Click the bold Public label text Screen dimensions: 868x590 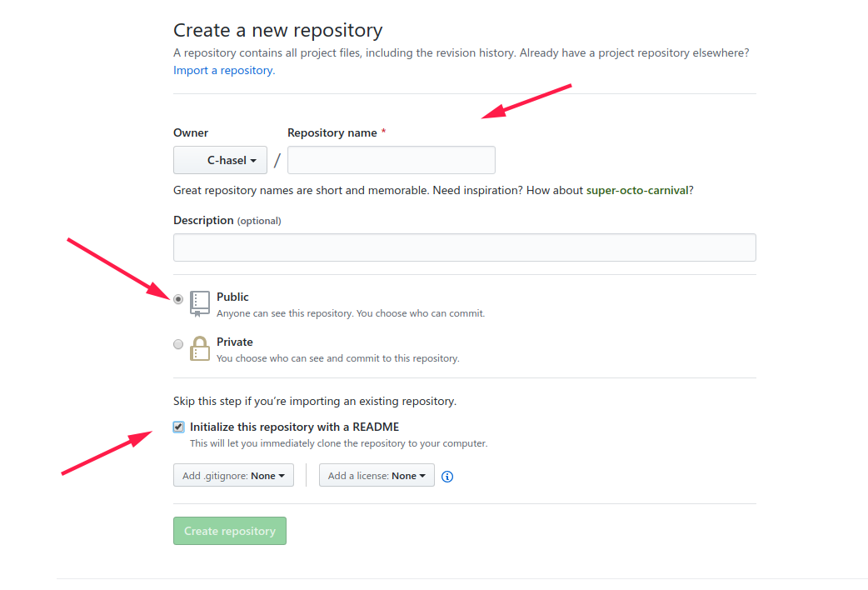point(232,297)
